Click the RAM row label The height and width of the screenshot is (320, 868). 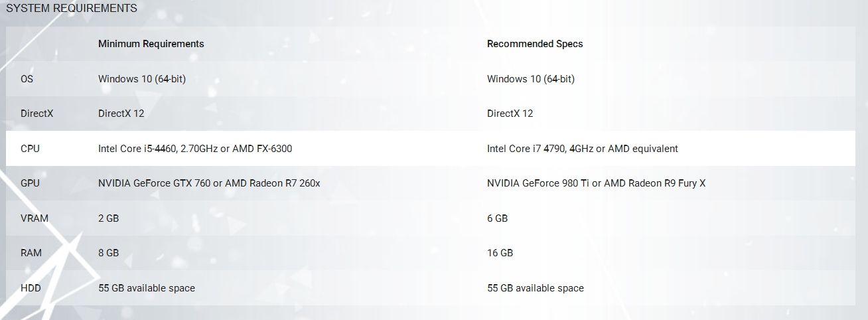pyautogui.click(x=31, y=253)
